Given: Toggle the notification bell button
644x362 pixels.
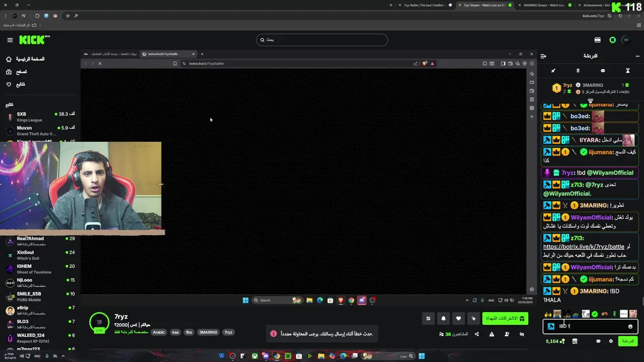Looking at the screenshot, I should [443, 318].
